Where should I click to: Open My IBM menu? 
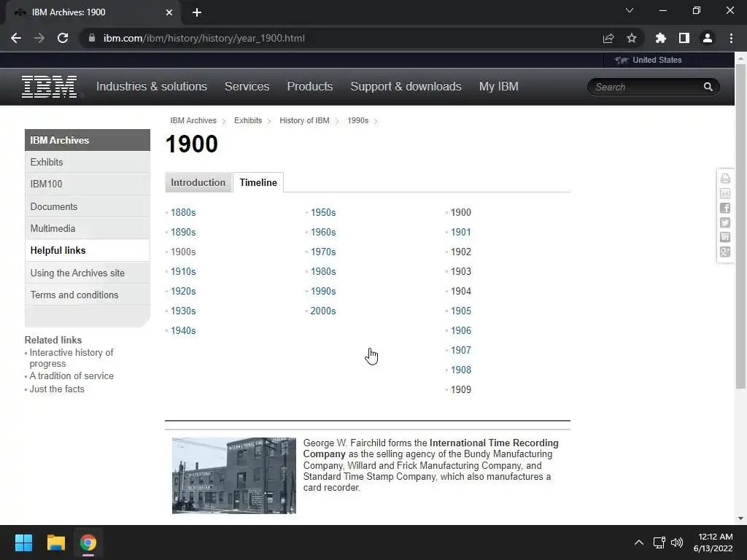click(x=498, y=86)
